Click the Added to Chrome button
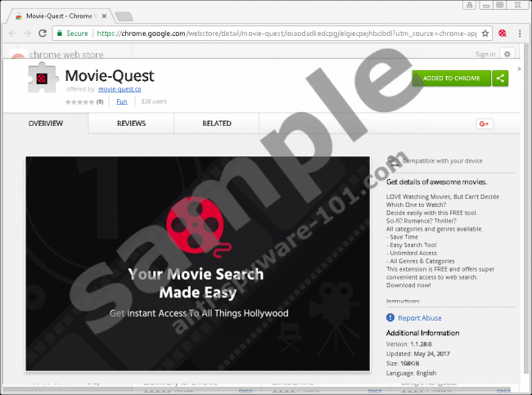The width and height of the screenshot is (532, 395). click(x=452, y=79)
